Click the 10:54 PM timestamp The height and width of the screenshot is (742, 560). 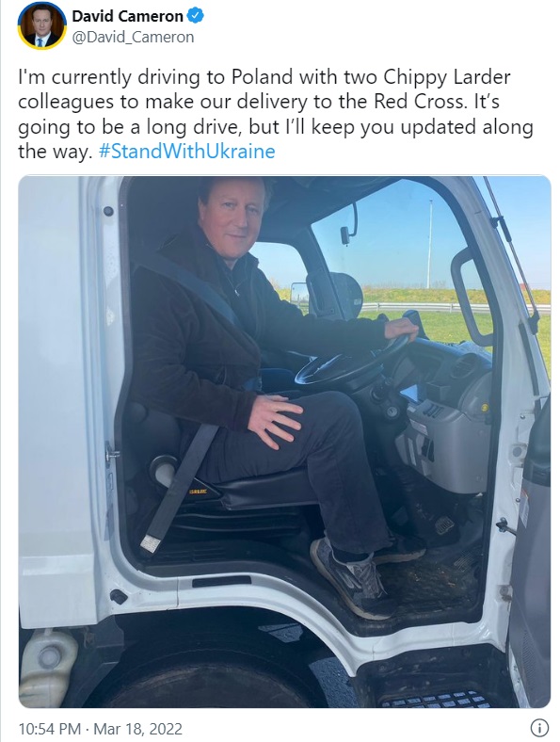tap(50, 728)
